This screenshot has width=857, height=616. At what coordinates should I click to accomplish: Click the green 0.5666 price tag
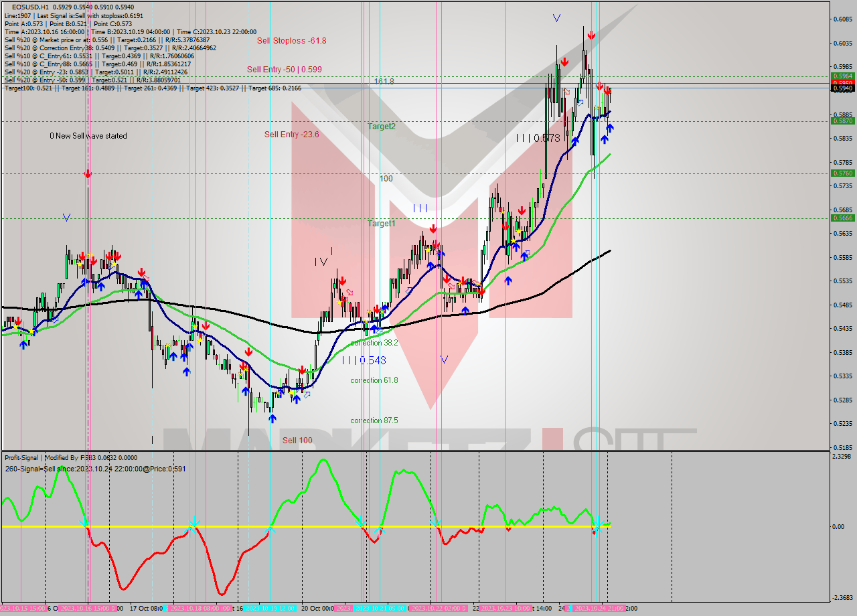pos(842,218)
